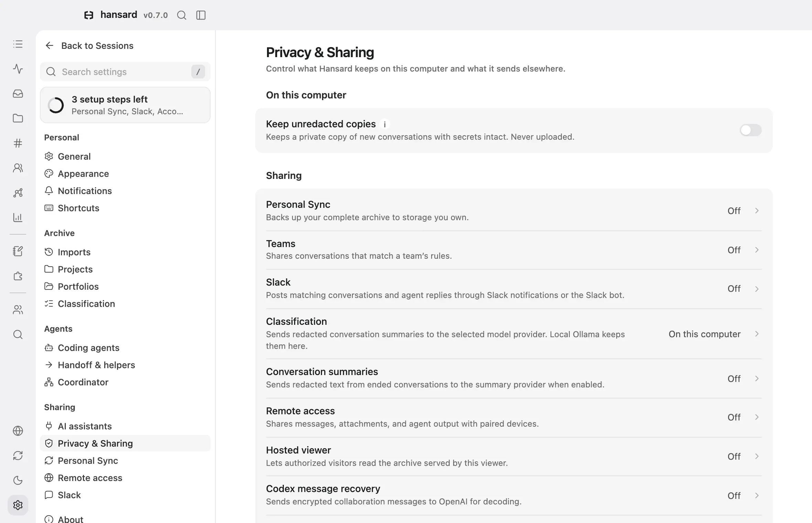The width and height of the screenshot is (812, 523).
Task: Select Coding agents settings
Action: click(125, 348)
